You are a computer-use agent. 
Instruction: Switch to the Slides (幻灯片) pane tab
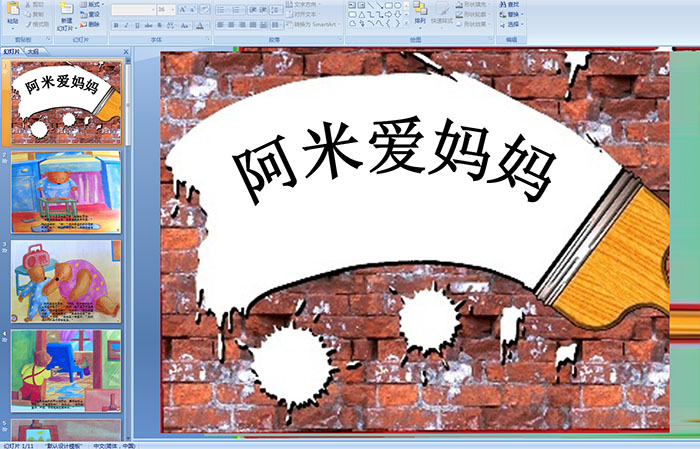(11, 52)
